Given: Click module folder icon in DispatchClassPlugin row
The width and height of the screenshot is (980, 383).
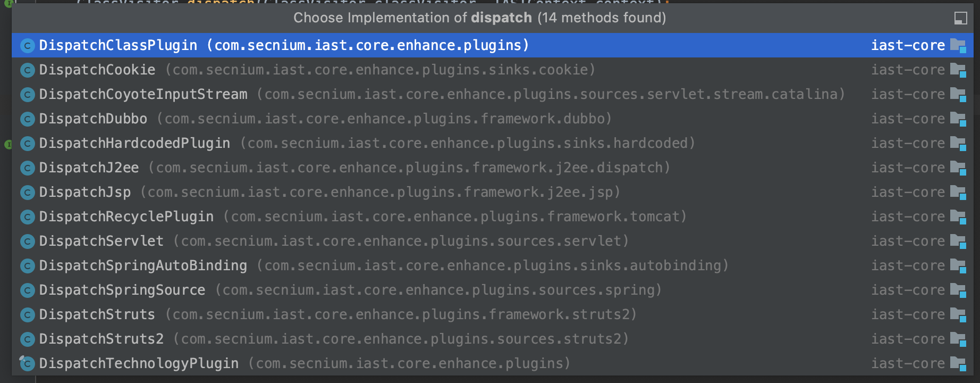Looking at the screenshot, I should coord(958,46).
